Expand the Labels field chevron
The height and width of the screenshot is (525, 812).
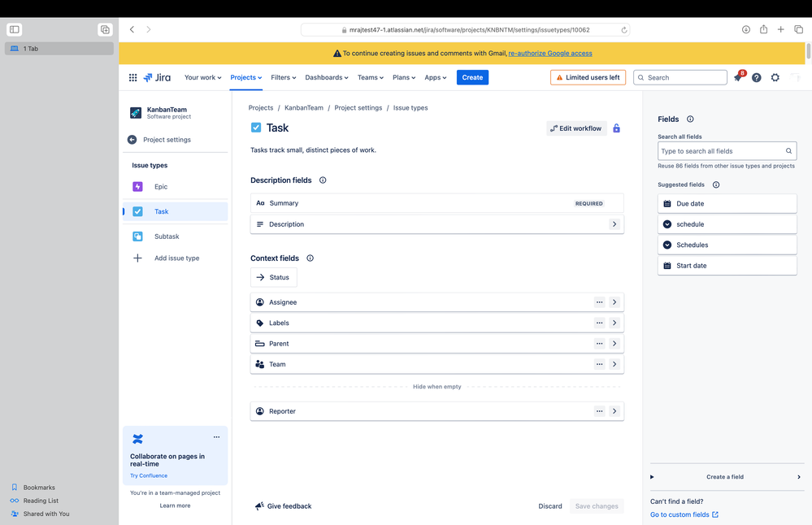(614, 323)
